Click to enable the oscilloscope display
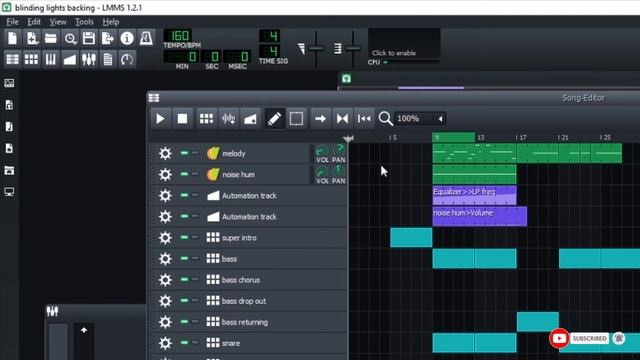This screenshot has height=360, width=640. [x=404, y=43]
